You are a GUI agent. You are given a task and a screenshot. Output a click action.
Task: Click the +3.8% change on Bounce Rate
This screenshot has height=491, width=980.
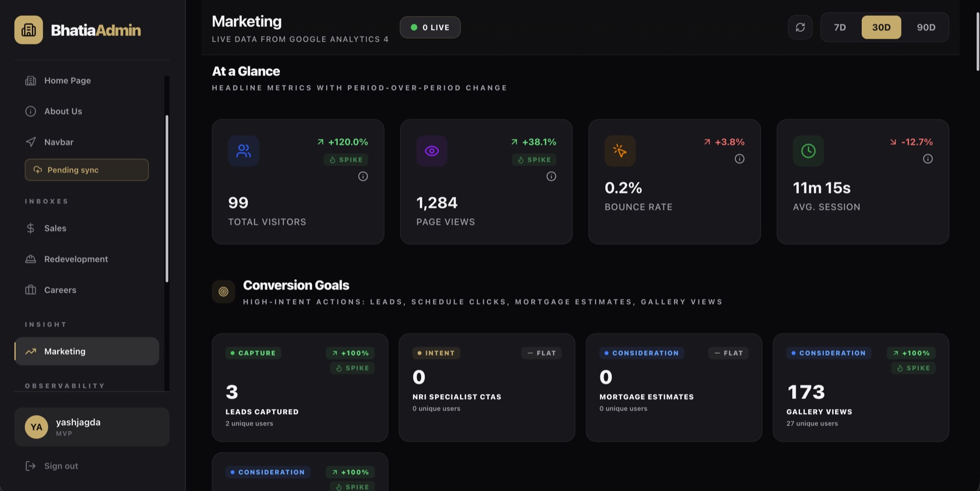click(724, 142)
